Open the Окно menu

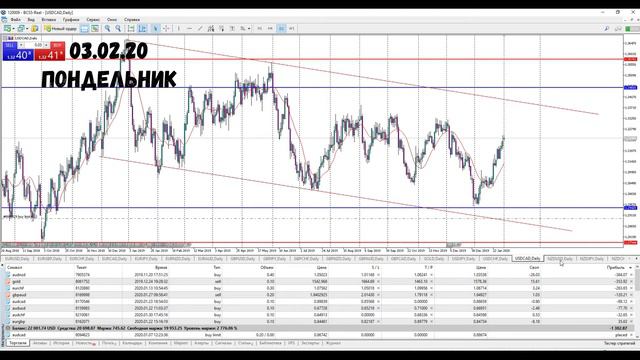click(x=112, y=20)
